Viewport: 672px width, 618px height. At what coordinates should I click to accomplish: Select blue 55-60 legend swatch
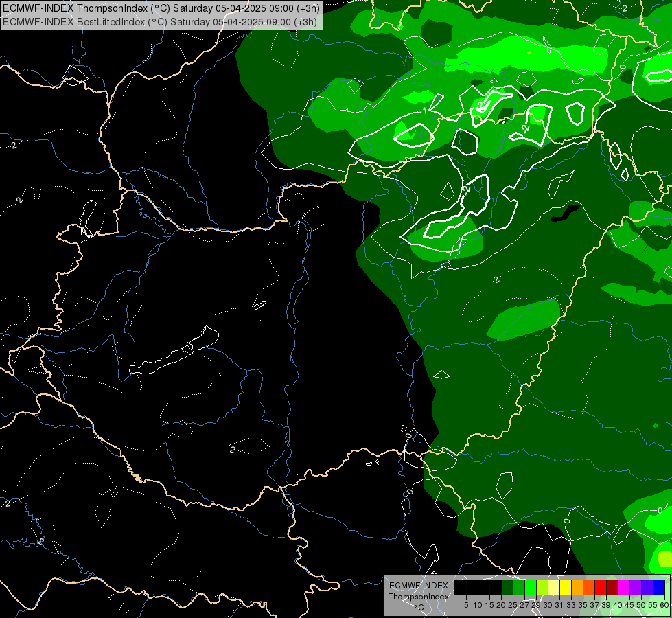[659, 588]
